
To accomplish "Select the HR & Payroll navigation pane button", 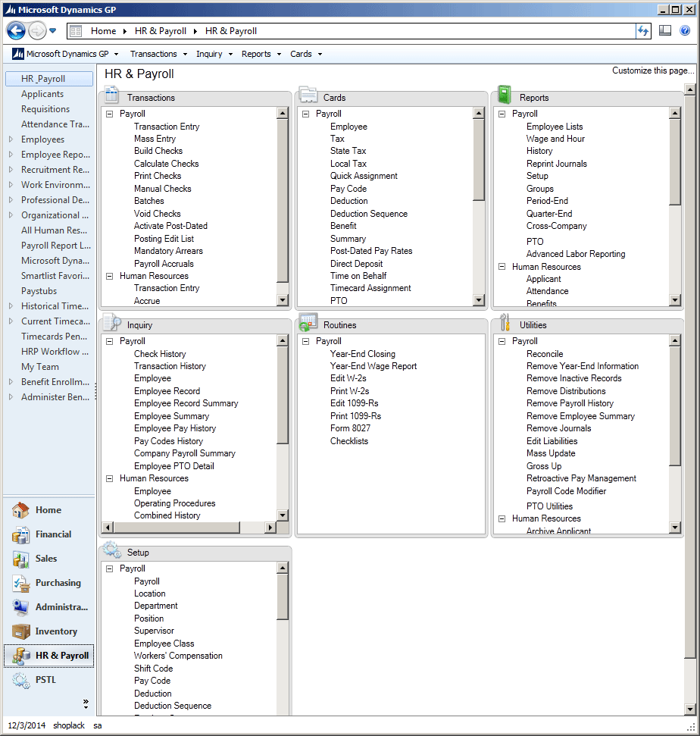I will (x=48, y=656).
